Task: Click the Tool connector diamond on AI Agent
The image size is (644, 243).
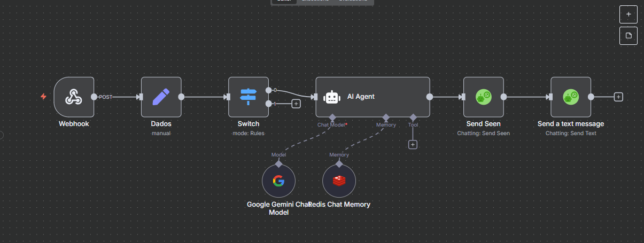Action: (x=413, y=116)
